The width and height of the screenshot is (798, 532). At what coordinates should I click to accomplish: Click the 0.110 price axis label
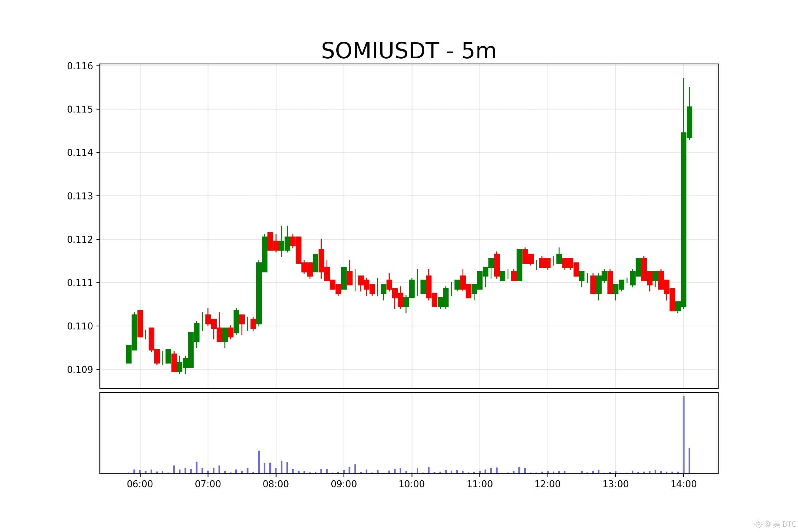coord(80,326)
